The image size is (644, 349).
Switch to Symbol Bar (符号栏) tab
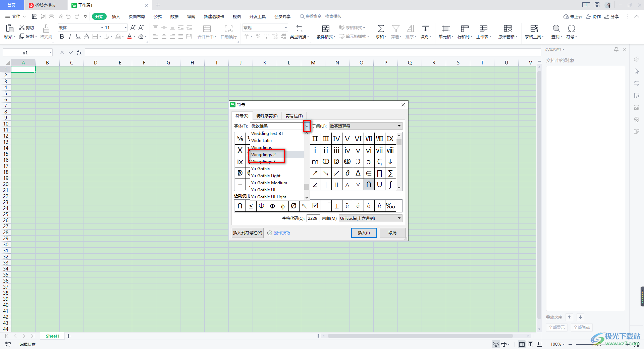tap(294, 116)
